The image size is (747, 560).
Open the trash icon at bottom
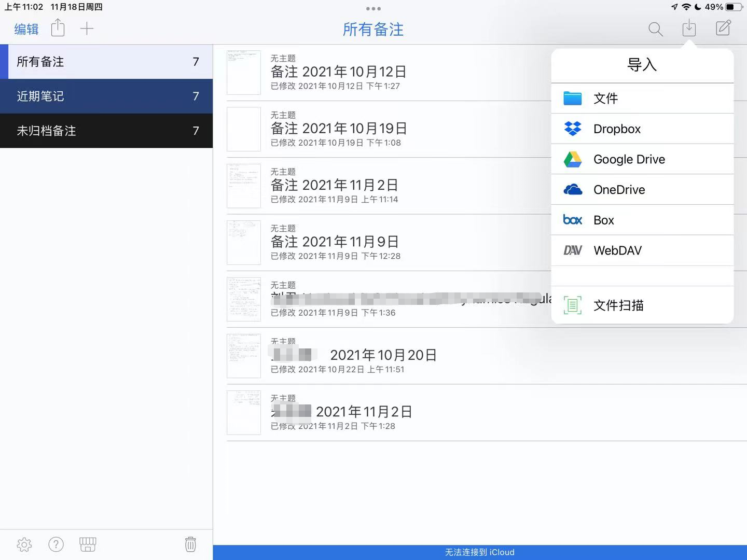[x=190, y=544]
